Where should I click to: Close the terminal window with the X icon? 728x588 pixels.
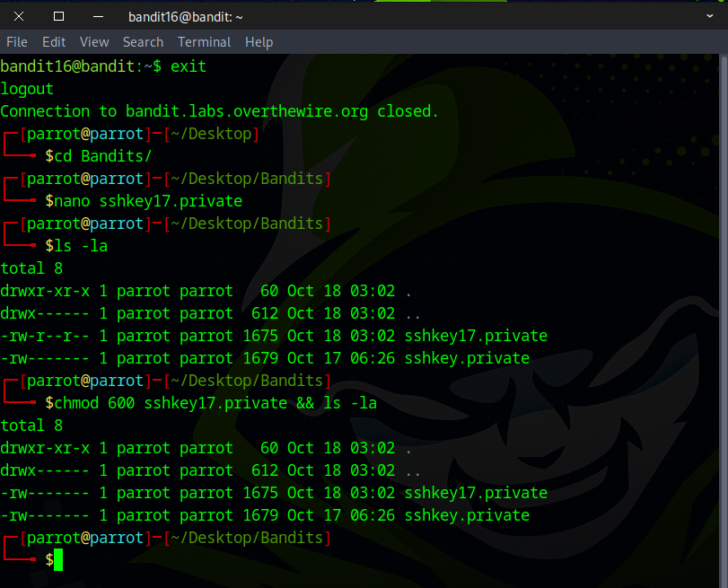click(x=20, y=16)
